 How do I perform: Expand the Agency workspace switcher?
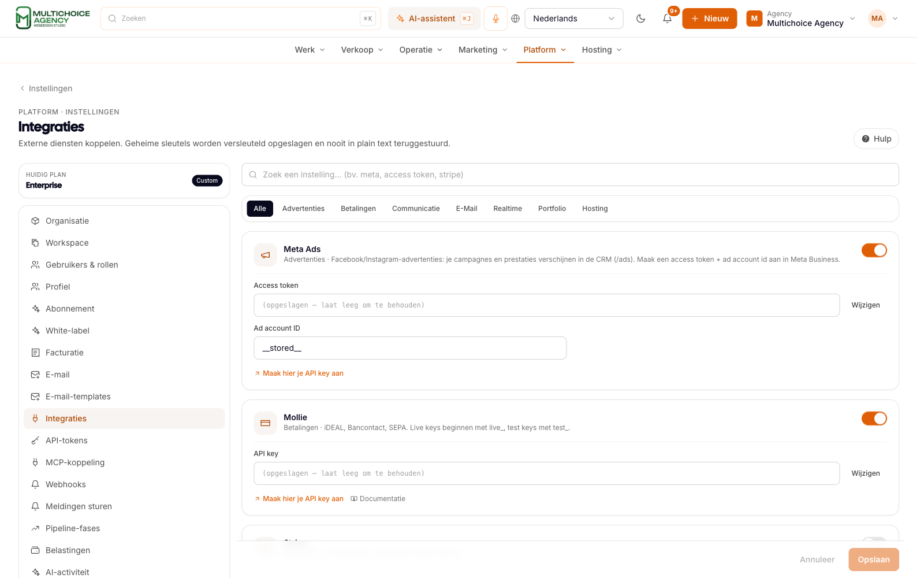[801, 18]
